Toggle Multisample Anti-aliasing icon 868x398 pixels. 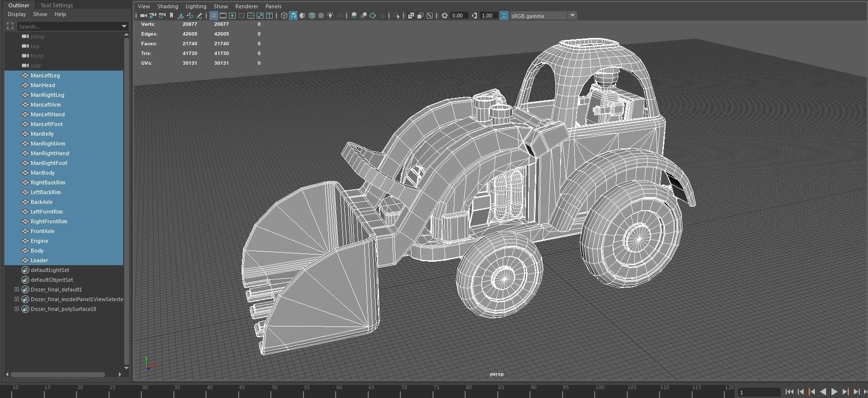373,16
